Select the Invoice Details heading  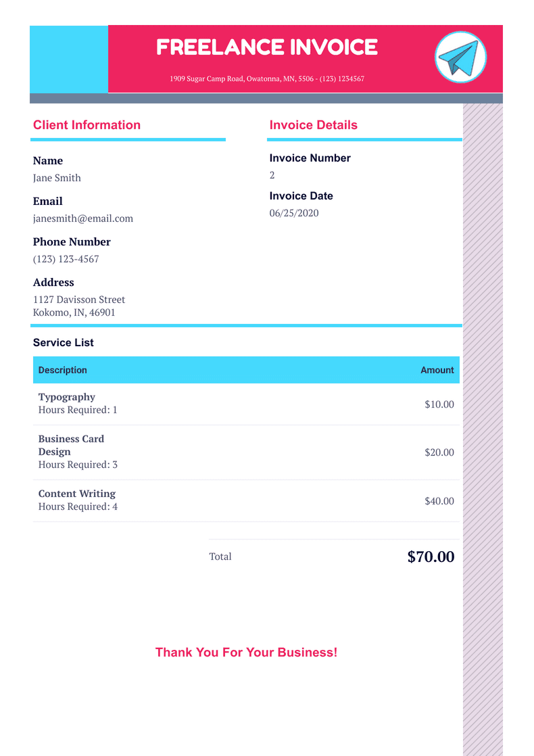point(313,125)
